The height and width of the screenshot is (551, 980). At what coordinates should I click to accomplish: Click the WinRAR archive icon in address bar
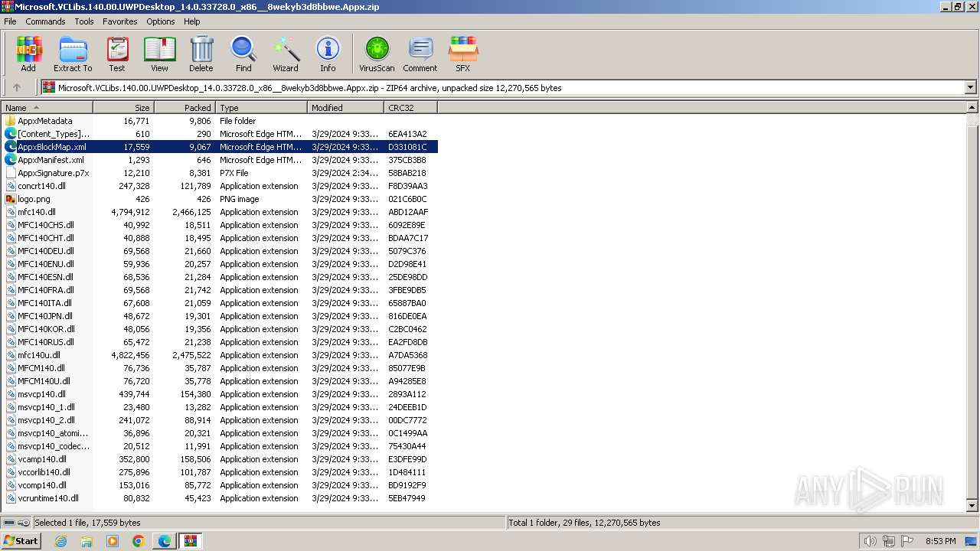pos(49,87)
